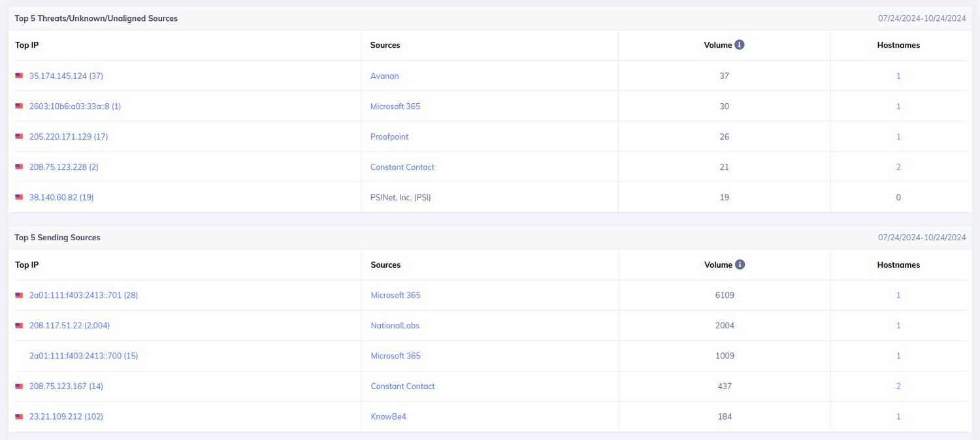Click flag icon next to 2a01:111:f403:2413::701
980x440 pixels.
pos(20,295)
